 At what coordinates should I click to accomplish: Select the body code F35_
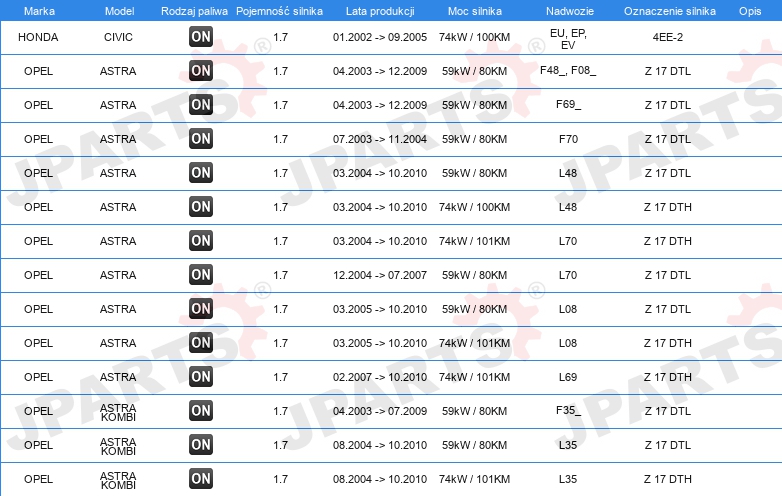[568, 410]
